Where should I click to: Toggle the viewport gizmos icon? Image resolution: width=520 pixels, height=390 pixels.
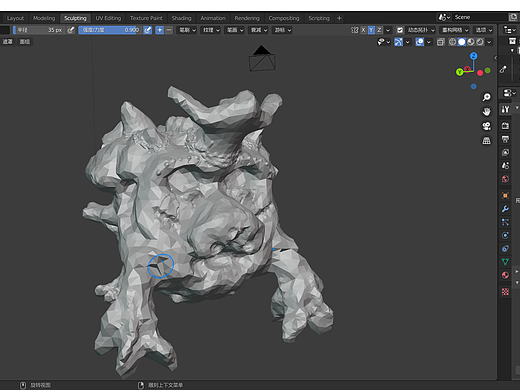[x=398, y=42]
